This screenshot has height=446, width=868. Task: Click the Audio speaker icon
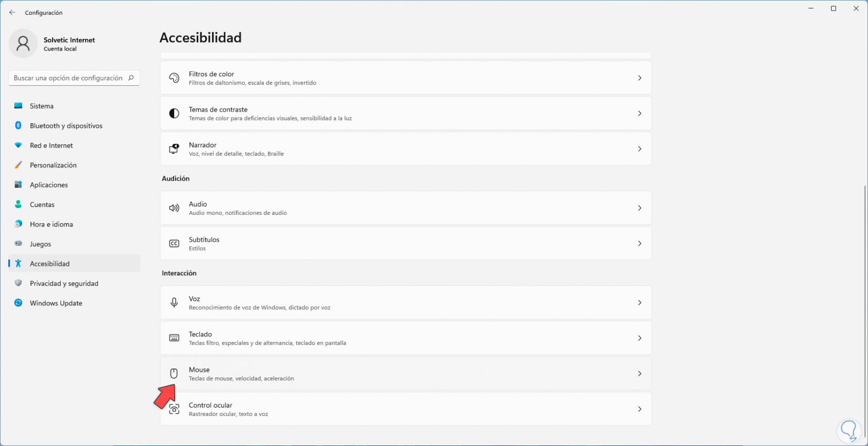(x=174, y=208)
